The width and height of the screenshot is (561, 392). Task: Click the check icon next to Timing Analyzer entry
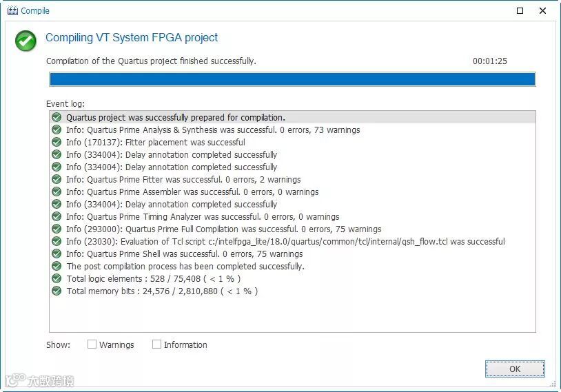(57, 217)
